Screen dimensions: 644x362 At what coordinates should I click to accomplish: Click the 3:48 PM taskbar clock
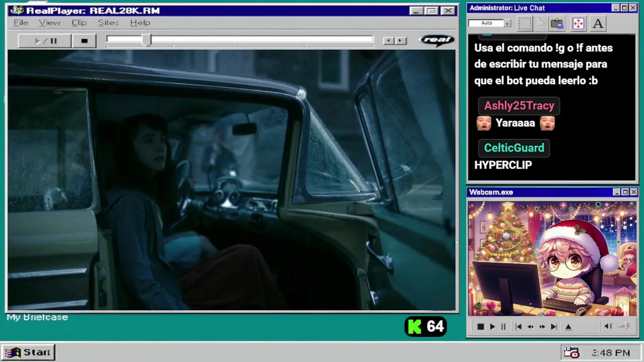pyautogui.click(x=611, y=353)
